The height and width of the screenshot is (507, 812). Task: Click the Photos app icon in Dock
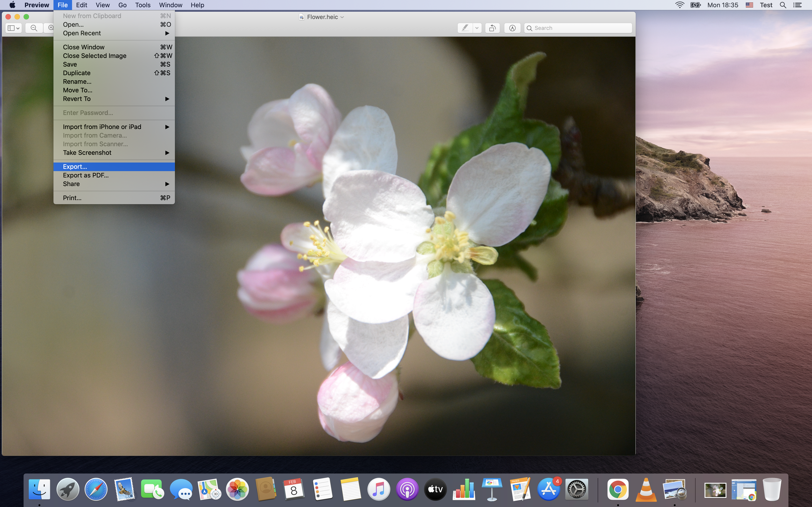coord(237,490)
